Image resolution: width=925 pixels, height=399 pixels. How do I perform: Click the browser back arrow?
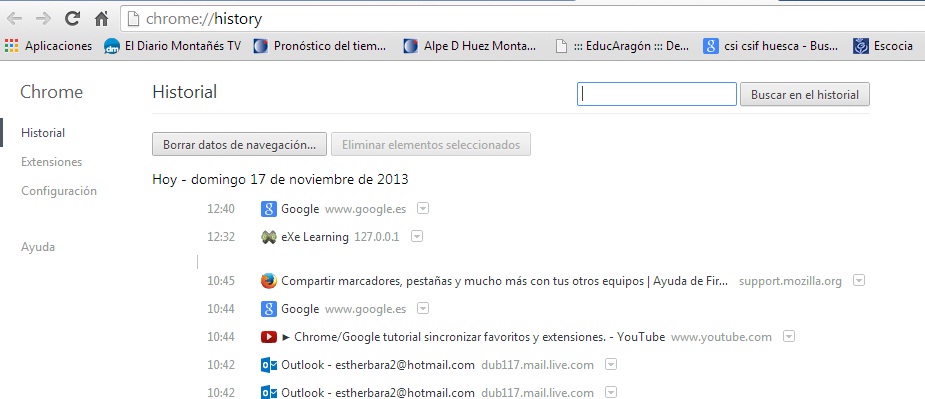14,19
